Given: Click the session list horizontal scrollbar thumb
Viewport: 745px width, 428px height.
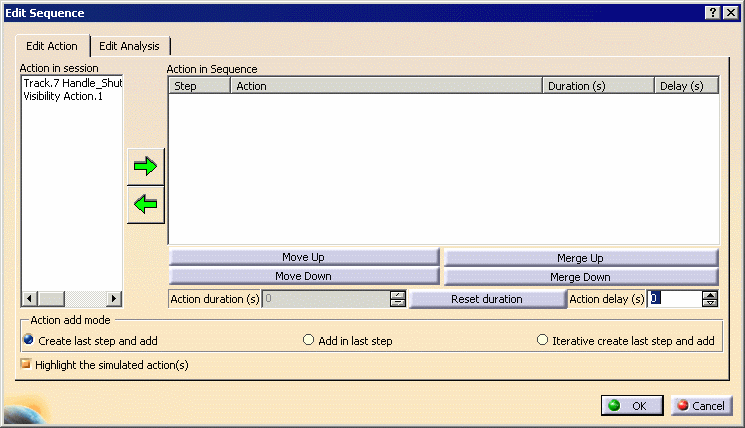Looking at the screenshot, I should tap(51, 299).
